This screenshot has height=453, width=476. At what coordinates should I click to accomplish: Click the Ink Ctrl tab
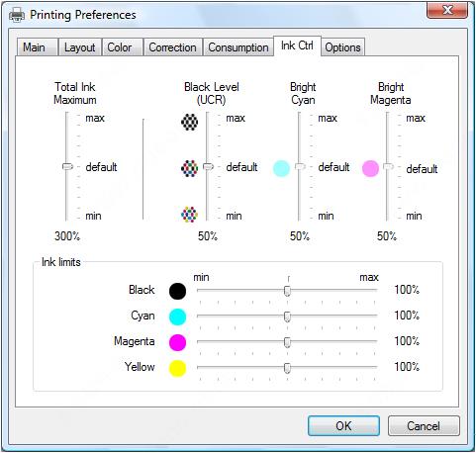297,45
